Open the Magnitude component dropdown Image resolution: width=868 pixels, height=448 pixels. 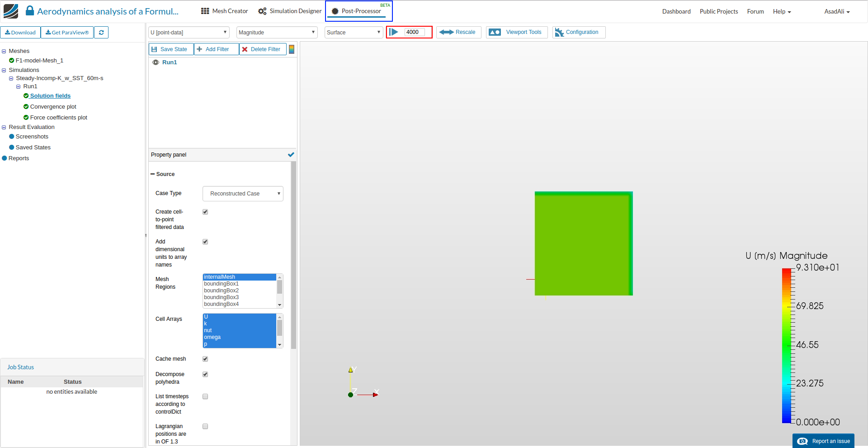277,33
